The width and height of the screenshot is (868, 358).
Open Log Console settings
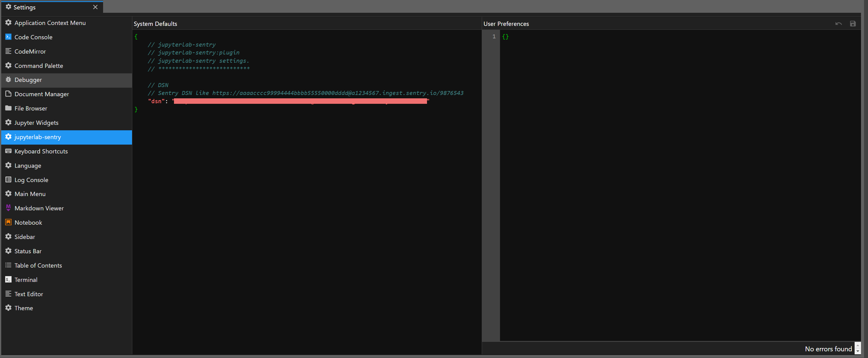pos(67,180)
